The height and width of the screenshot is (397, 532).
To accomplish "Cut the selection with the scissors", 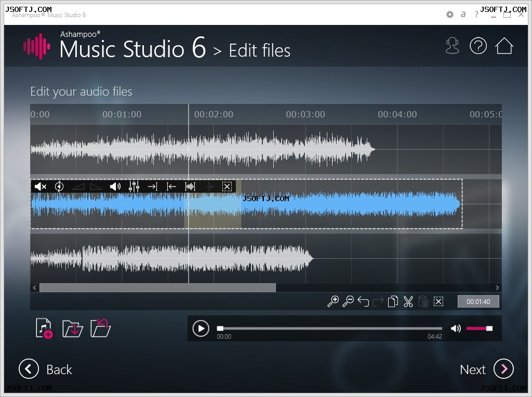I will pos(408,301).
